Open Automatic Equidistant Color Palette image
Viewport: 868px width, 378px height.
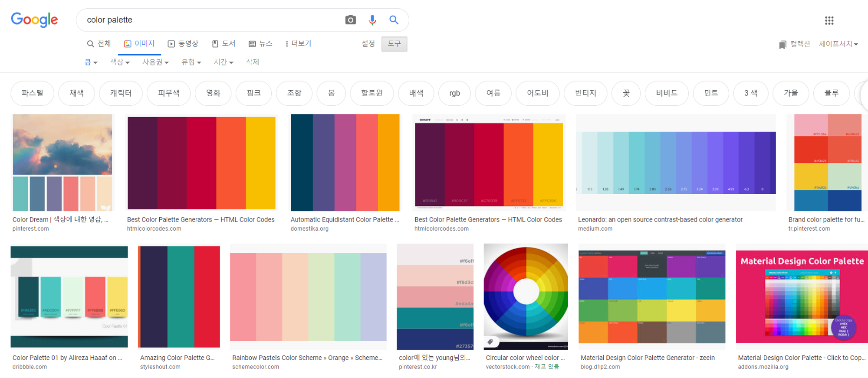tap(345, 163)
